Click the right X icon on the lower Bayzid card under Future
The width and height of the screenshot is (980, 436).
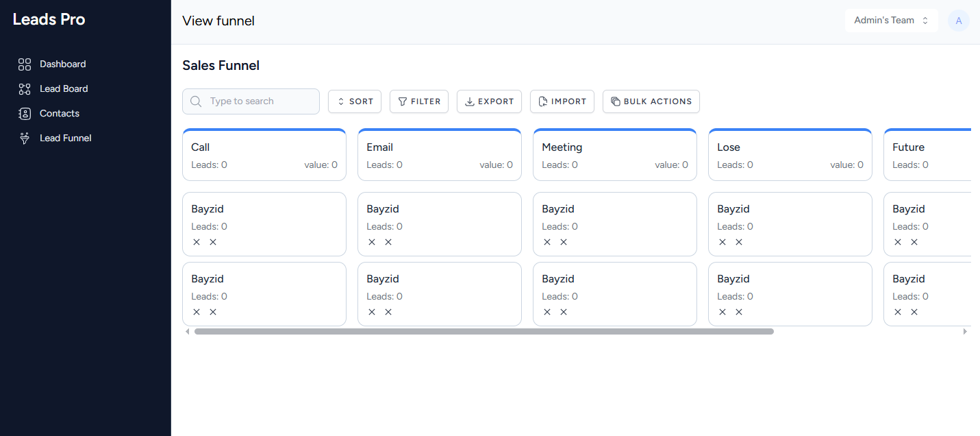(914, 312)
